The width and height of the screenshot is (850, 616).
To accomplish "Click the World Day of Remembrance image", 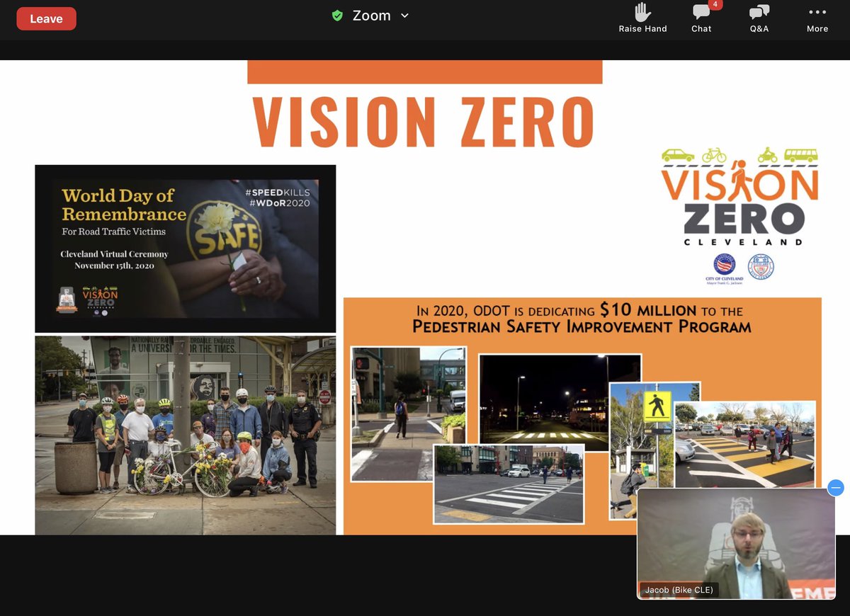I will pos(186,249).
